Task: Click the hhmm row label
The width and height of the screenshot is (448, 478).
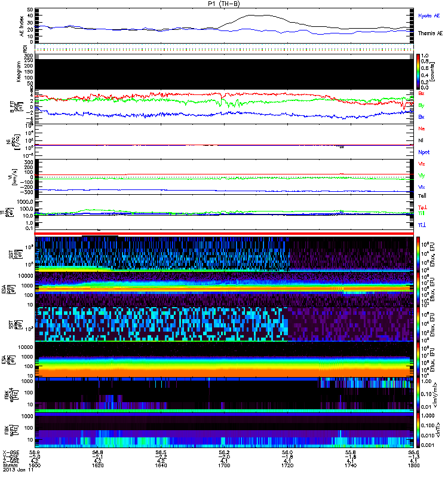Action: tap(10, 465)
